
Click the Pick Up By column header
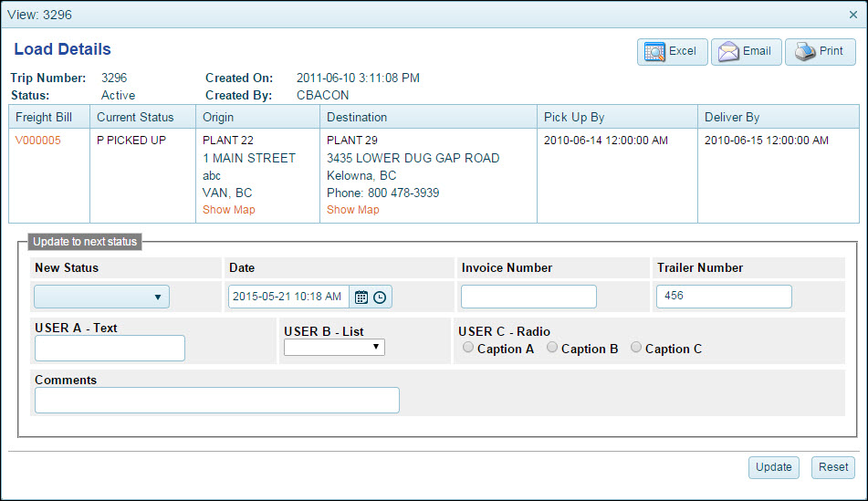click(617, 118)
